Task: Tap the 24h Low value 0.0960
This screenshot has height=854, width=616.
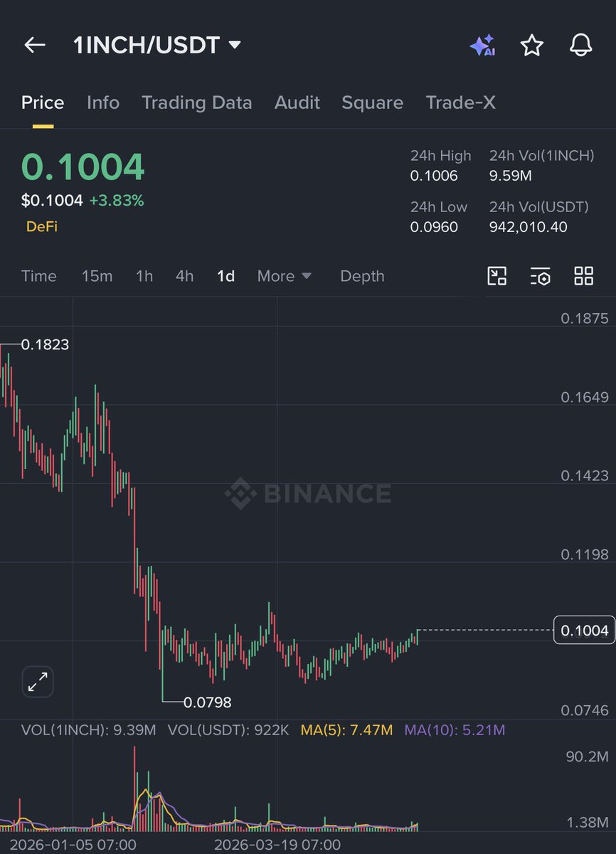Action: click(x=434, y=227)
